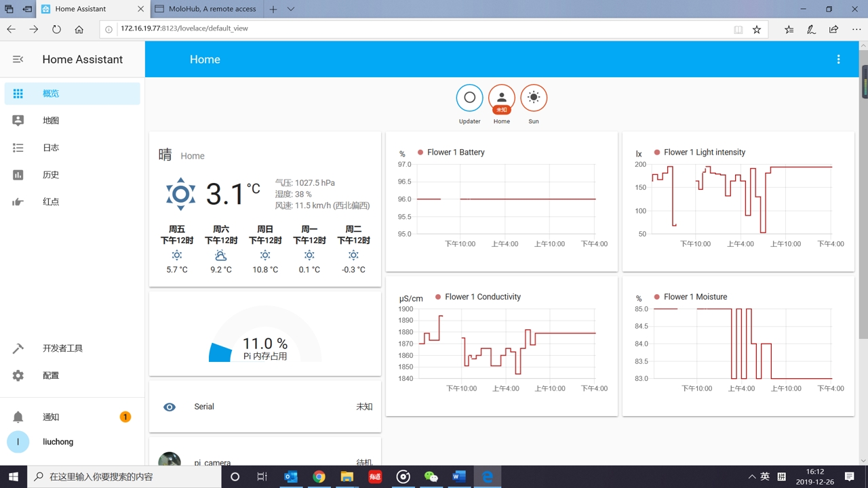Open the 日志 logbook page

tap(73, 148)
